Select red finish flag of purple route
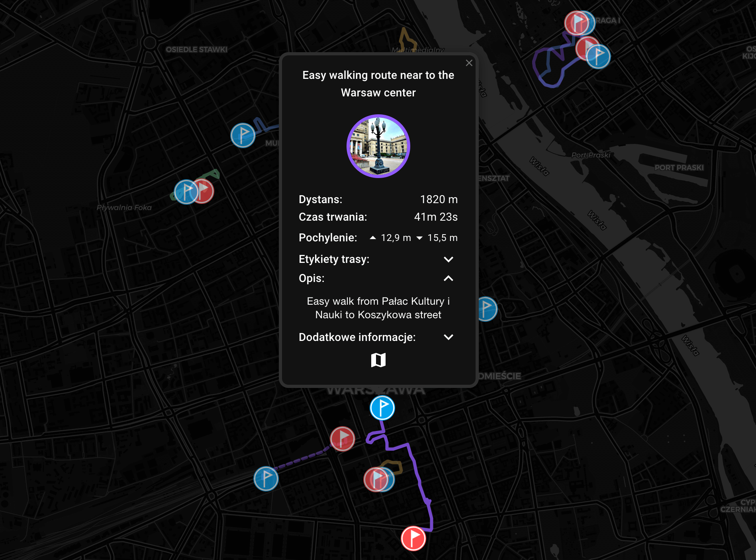The width and height of the screenshot is (756, 560). coord(413,538)
